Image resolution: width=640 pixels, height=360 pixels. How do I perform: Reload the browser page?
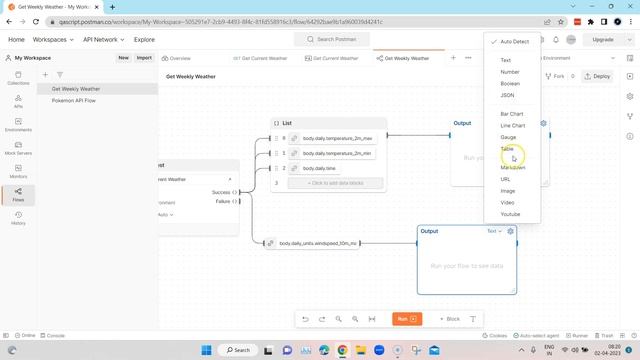(36, 22)
